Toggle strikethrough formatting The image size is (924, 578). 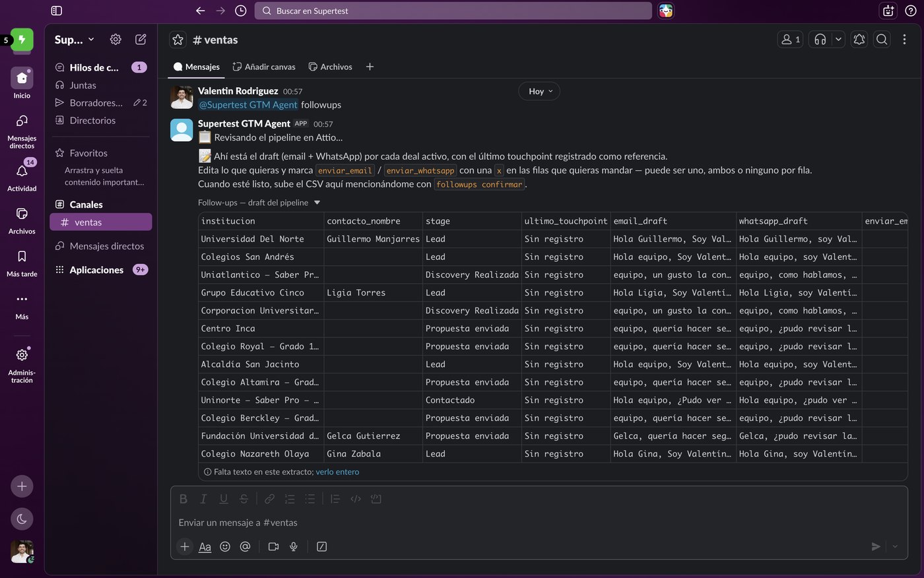(244, 499)
